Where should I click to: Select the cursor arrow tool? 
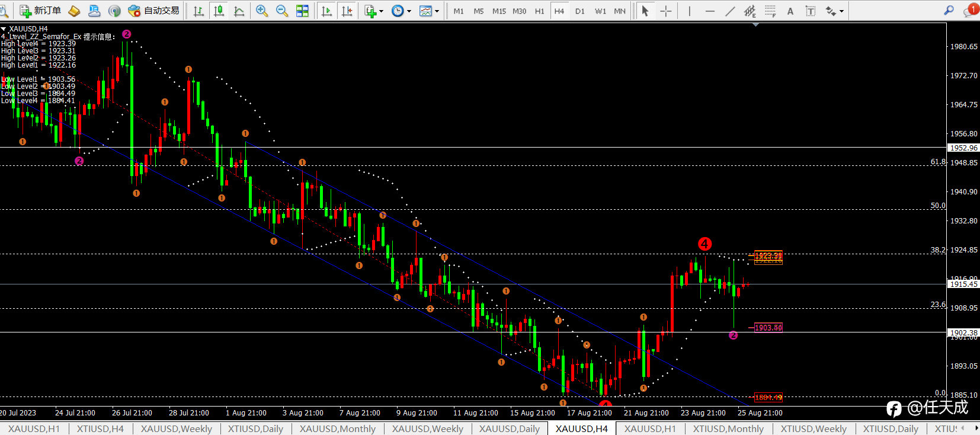(645, 11)
